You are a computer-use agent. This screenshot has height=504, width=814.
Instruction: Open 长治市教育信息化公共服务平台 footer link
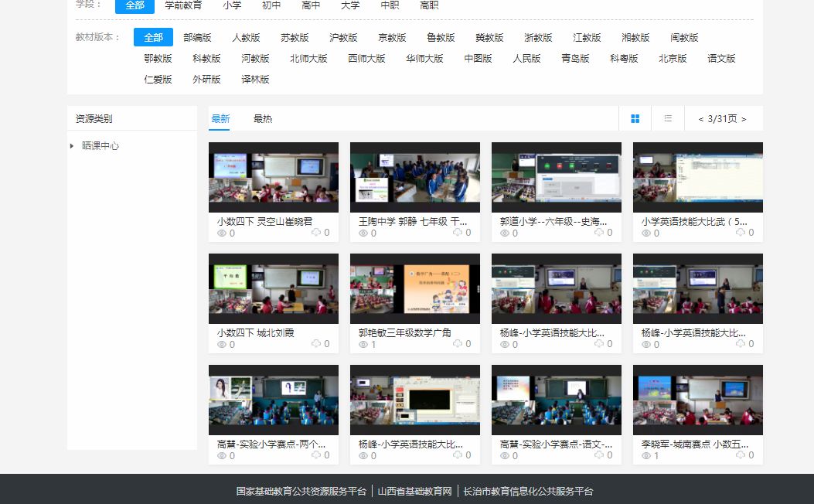(x=528, y=491)
